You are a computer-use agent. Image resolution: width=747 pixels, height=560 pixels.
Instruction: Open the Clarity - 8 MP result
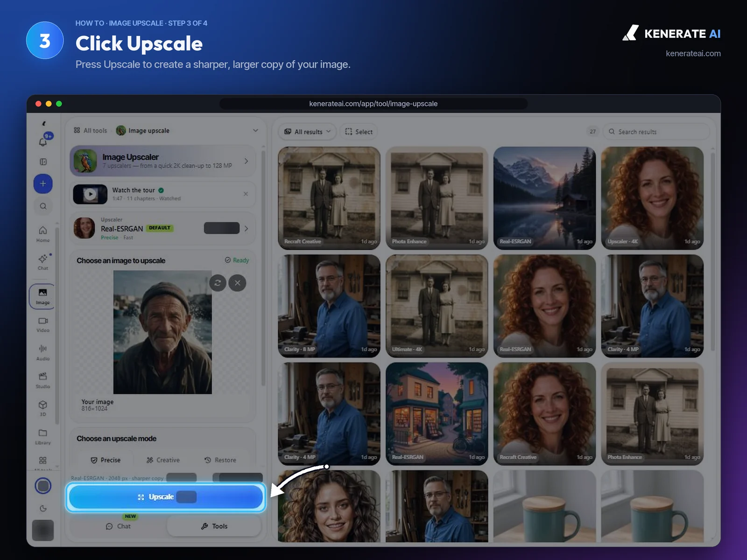point(329,306)
